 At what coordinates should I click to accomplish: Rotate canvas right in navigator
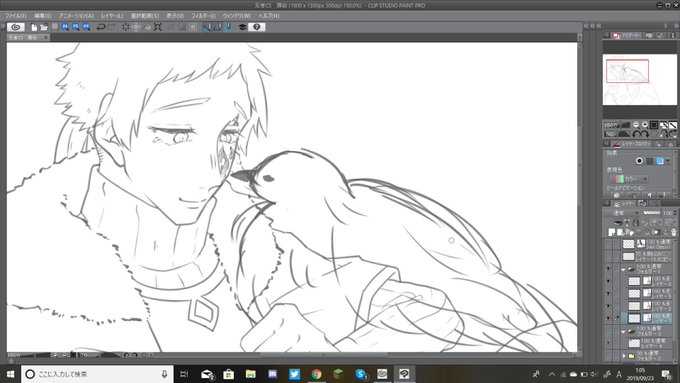[645, 134]
